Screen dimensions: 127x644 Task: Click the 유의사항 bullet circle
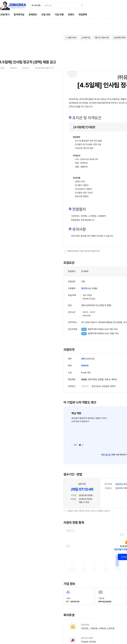click(x=70, y=229)
